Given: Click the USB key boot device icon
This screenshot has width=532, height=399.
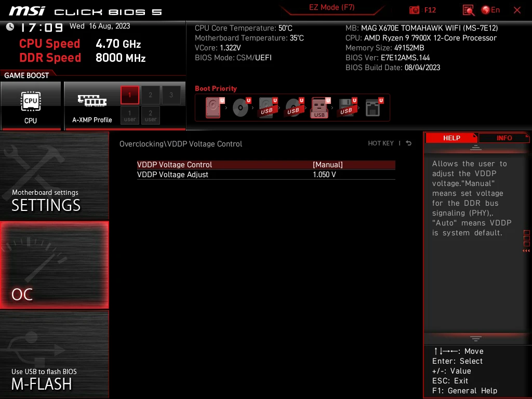Looking at the screenshot, I should coord(320,108).
